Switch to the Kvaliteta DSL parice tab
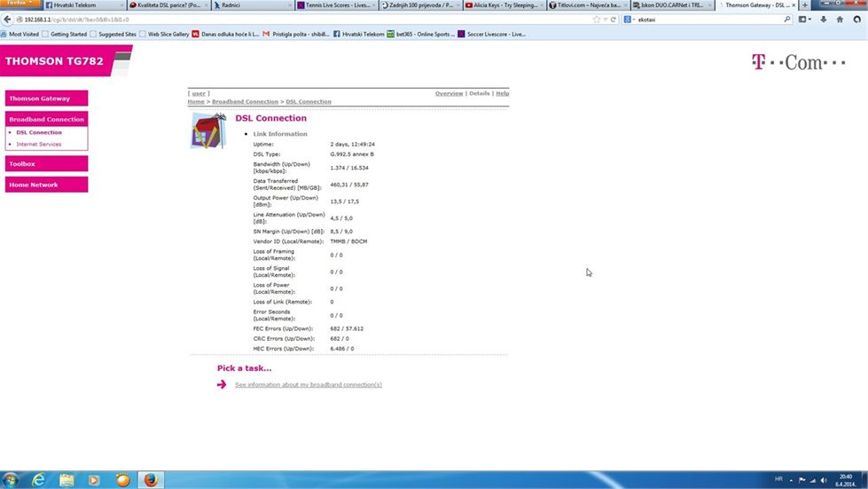Image resolution: width=868 pixels, height=489 pixels. pos(168,5)
